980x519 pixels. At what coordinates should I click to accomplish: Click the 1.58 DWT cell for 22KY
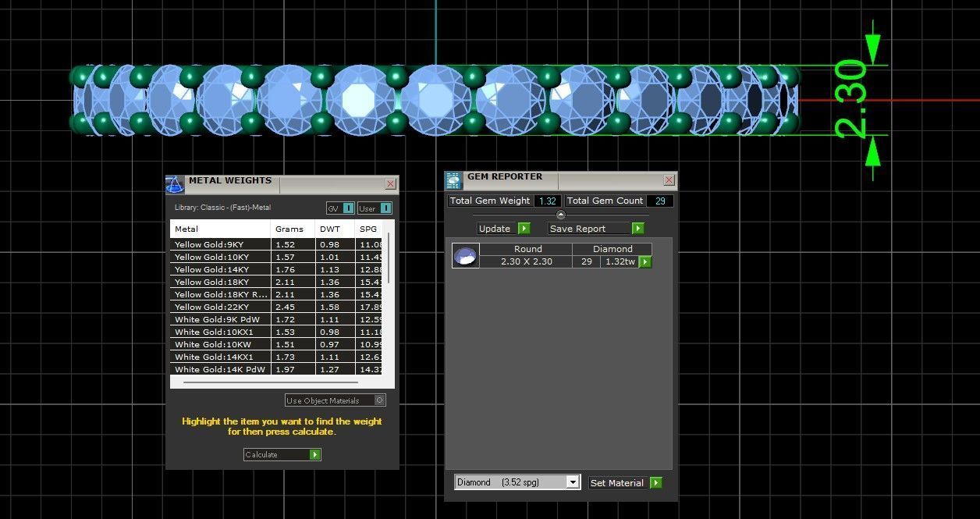click(x=335, y=307)
